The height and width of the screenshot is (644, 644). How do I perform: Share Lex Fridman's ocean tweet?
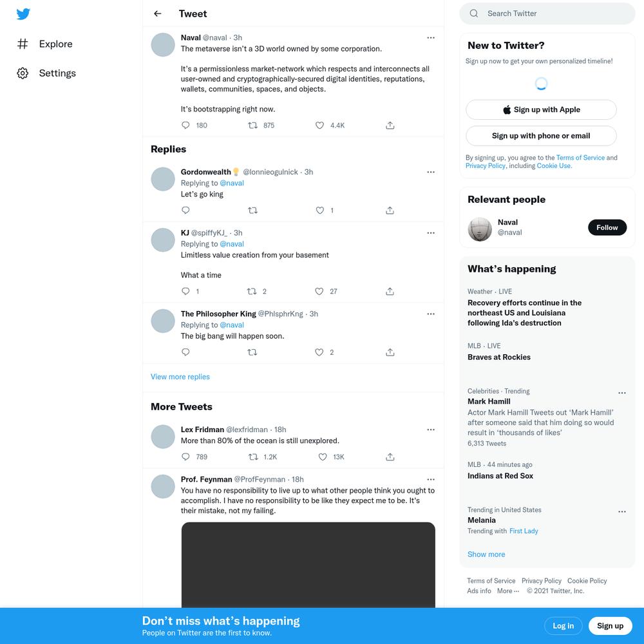click(390, 457)
